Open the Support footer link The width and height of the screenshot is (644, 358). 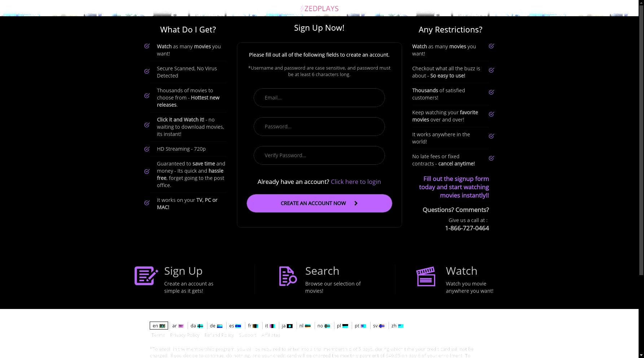tap(247, 335)
